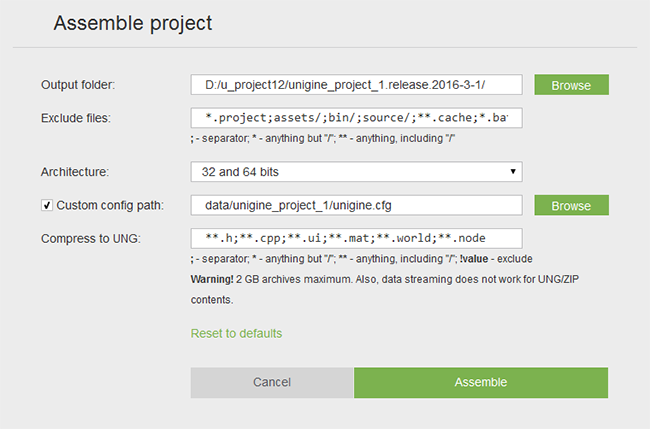Click the Output folder path field
This screenshot has width=650, height=429.
(357, 85)
